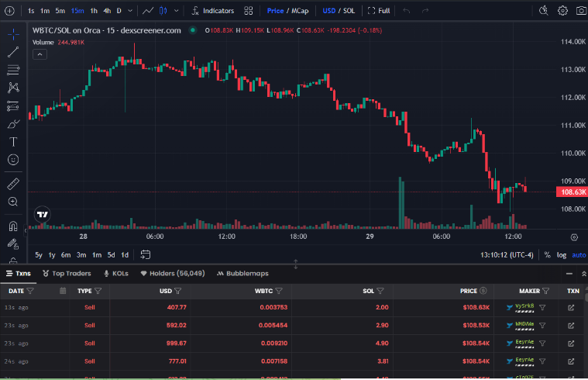Toggle log scale on price axis

(561, 254)
